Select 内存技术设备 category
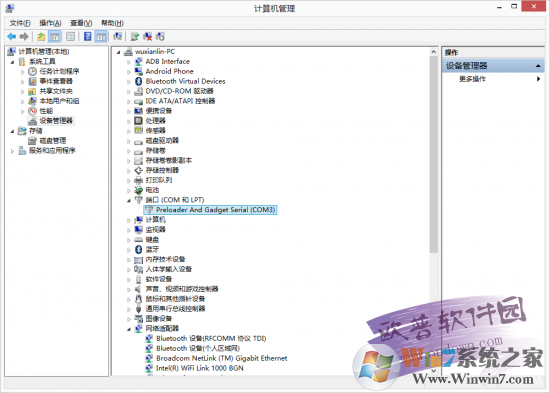The height and width of the screenshot is (393, 550). click(x=165, y=259)
